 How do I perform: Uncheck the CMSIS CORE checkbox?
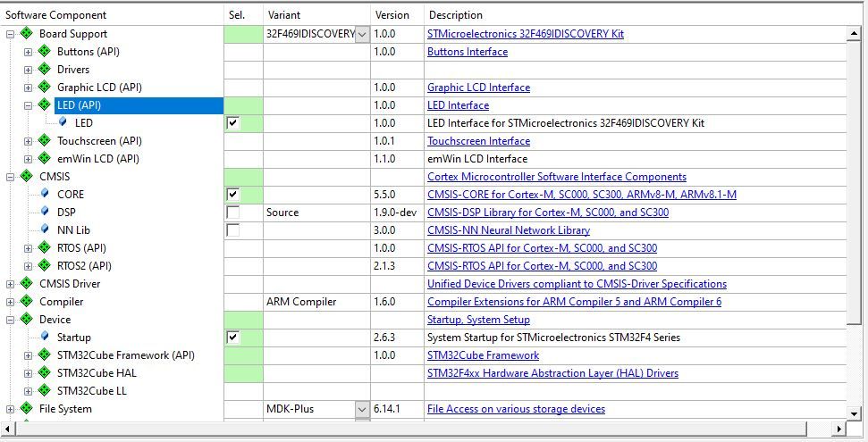pyautogui.click(x=233, y=194)
